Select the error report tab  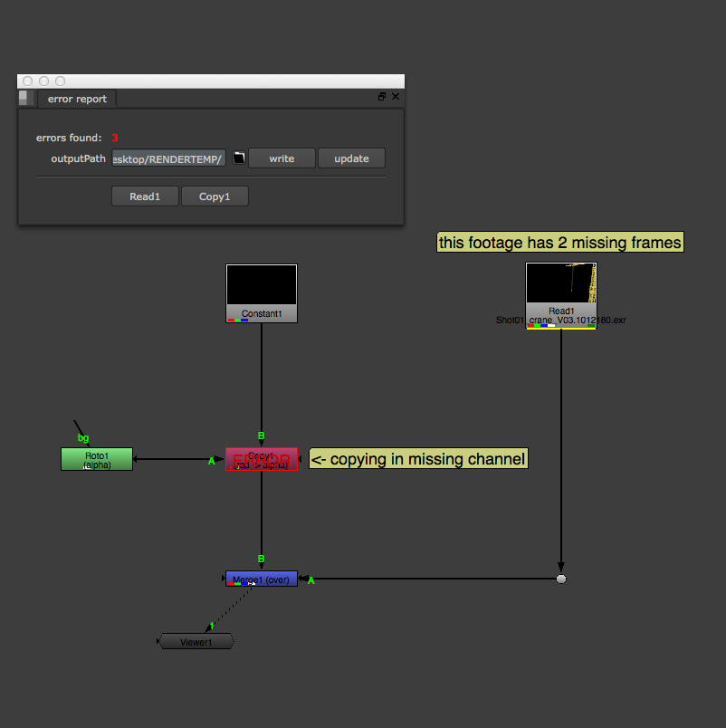[77, 99]
